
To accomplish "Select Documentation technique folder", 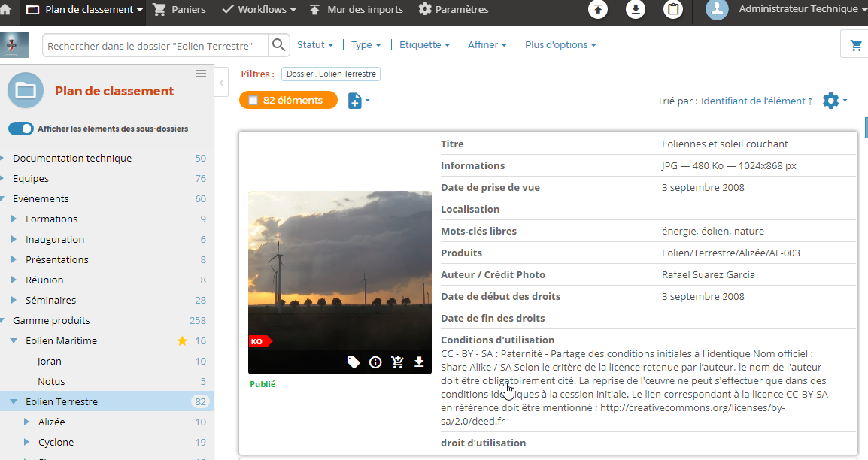I will 72,158.
